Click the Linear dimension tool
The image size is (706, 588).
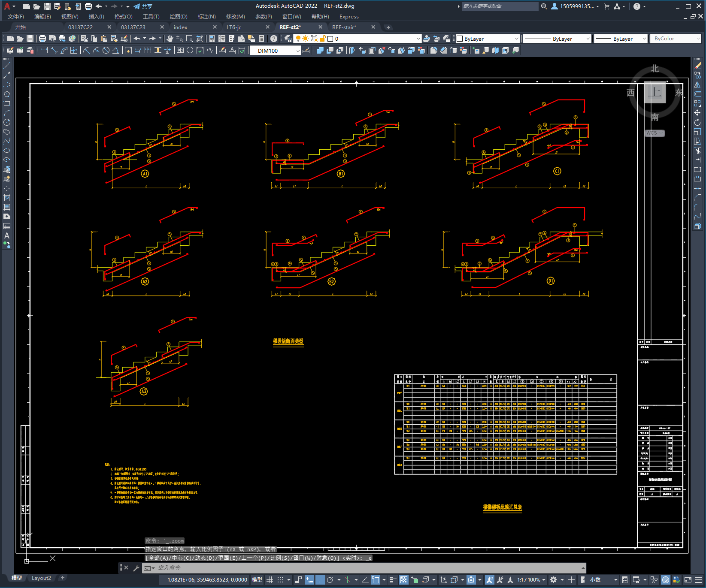click(44, 50)
